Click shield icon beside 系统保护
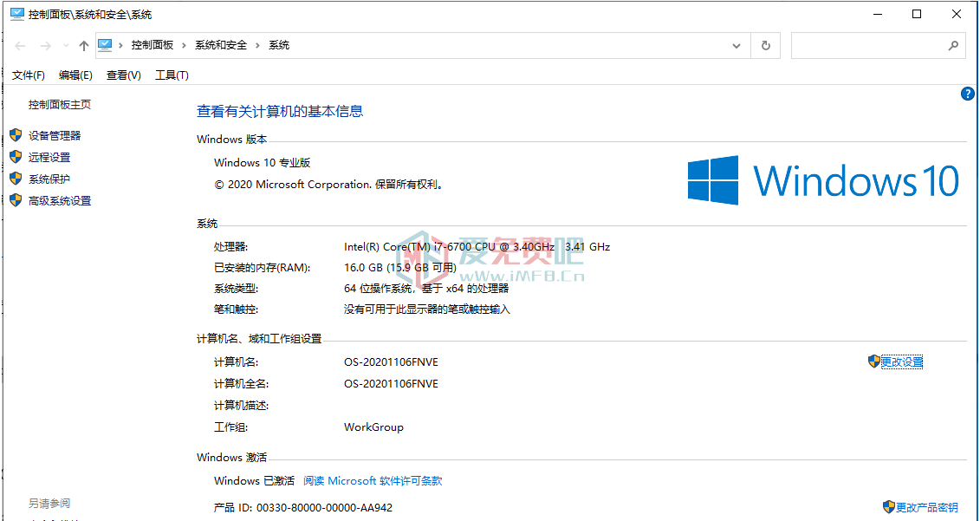980x521 pixels. (16, 179)
